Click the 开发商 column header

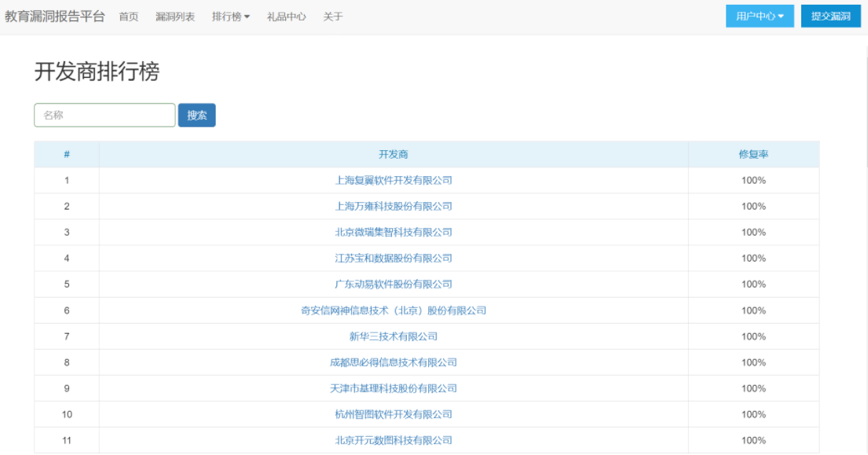click(394, 155)
